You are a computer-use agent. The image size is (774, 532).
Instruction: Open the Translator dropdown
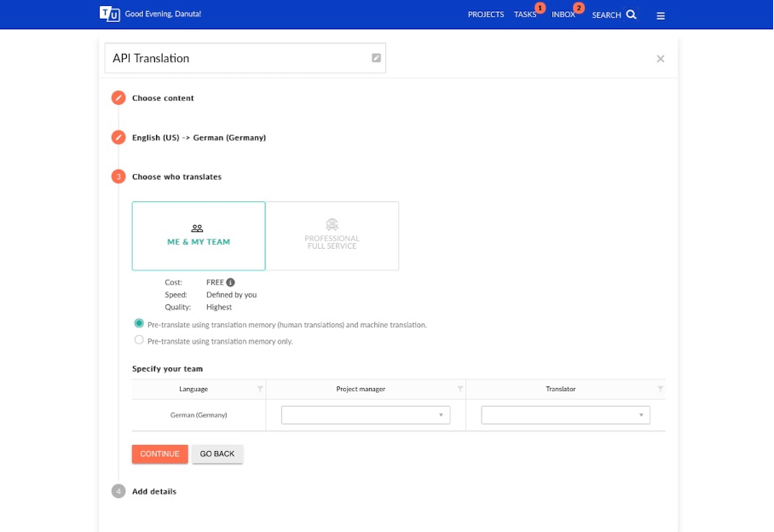click(x=566, y=415)
